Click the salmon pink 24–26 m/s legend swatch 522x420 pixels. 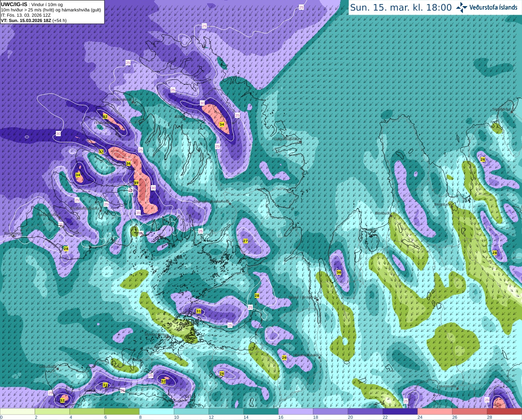coord(435,411)
